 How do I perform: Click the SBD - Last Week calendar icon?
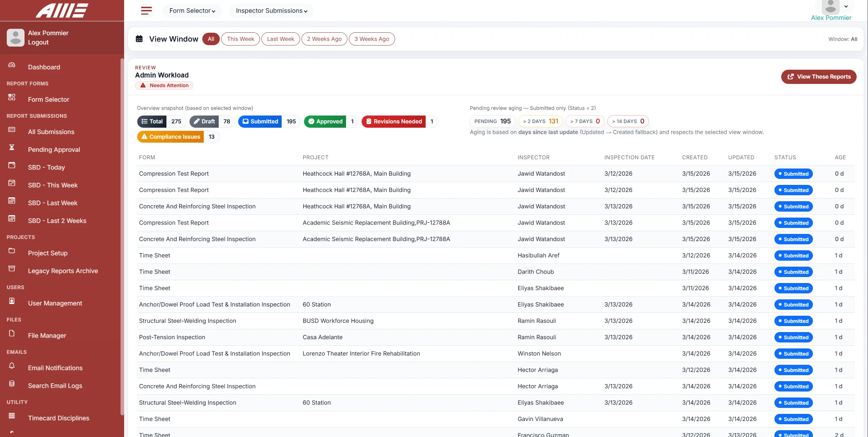tap(12, 201)
